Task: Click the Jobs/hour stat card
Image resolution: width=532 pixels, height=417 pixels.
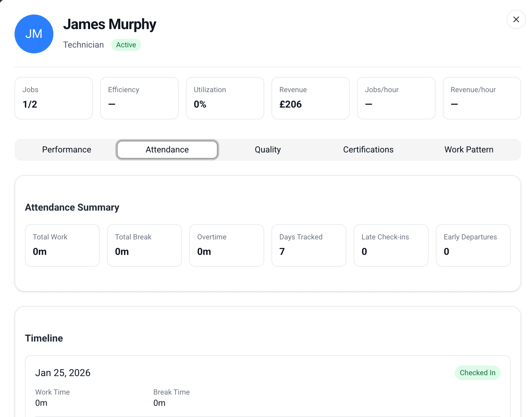Action: click(396, 98)
